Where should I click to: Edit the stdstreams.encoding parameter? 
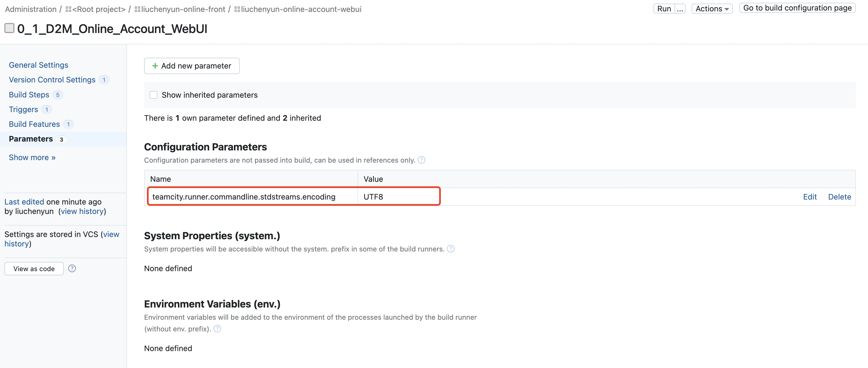809,197
